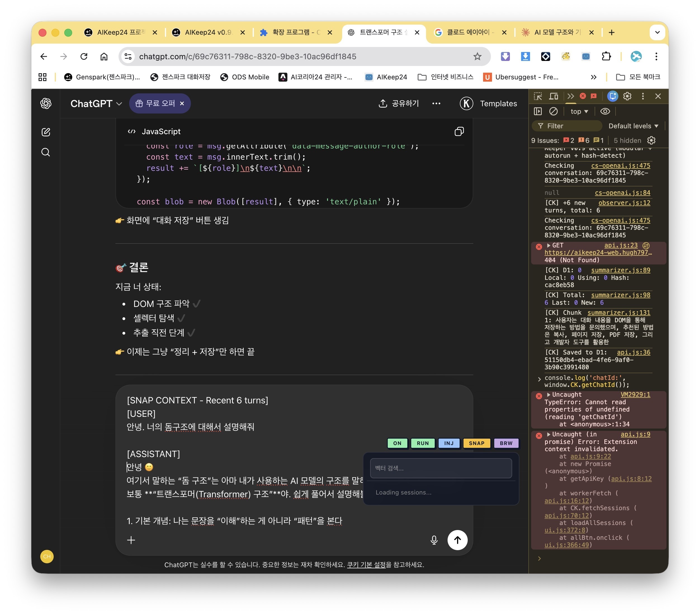Click the new chat pencil icon in sidebar
The width and height of the screenshot is (700, 615).
[x=46, y=132]
